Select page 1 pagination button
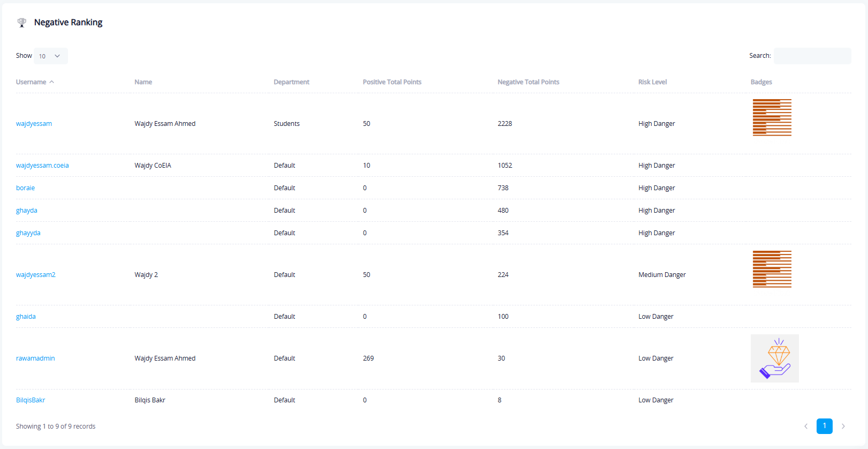The image size is (868, 449). point(824,426)
